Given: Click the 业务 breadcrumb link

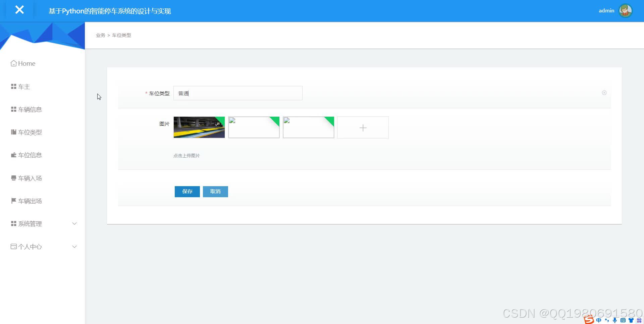Looking at the screenshot, I should (101, 35).
